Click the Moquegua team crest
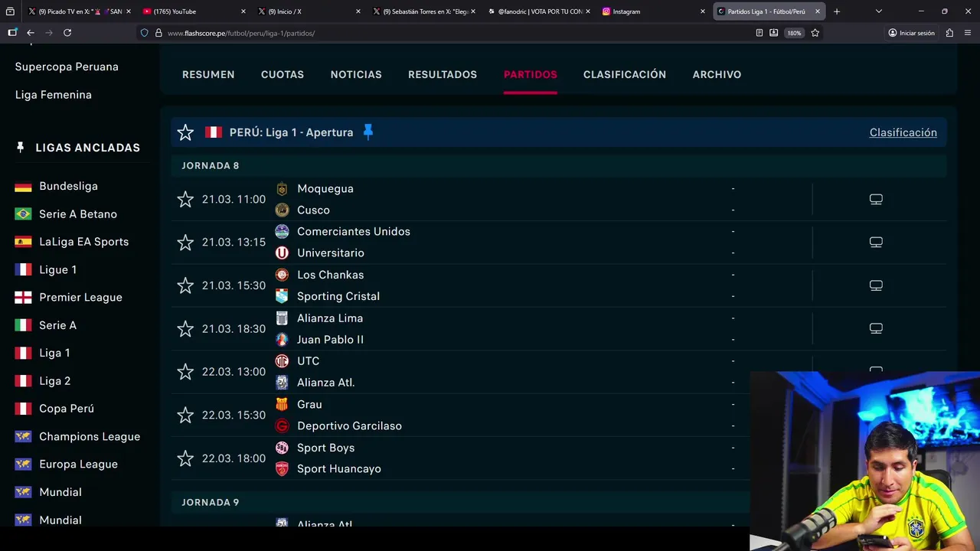Screen dimensions: 980x551 (x=282, y=188)
